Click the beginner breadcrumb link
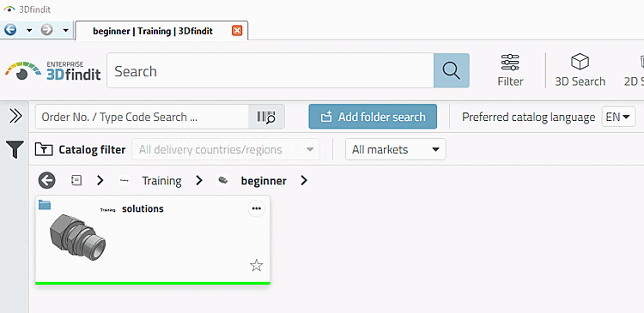Screen dimensions: 644x313 coord(264,181)
